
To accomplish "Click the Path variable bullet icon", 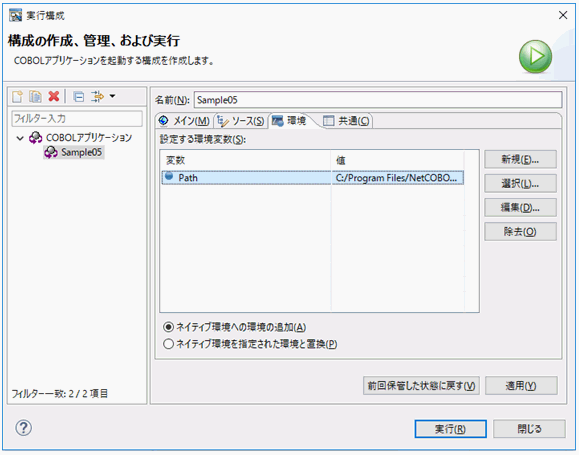I will click(x=169, y=177).
